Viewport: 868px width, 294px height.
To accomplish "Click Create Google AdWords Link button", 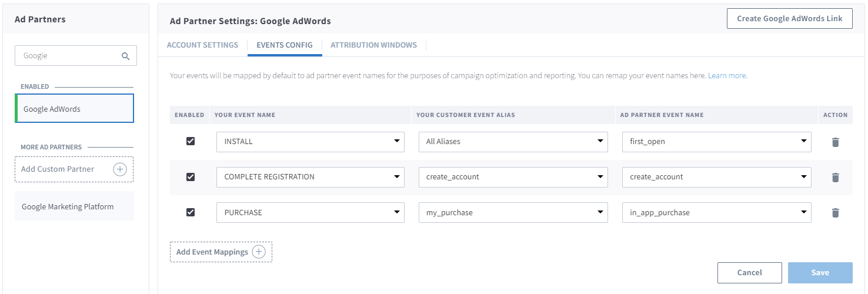I will tap(789, 19).
